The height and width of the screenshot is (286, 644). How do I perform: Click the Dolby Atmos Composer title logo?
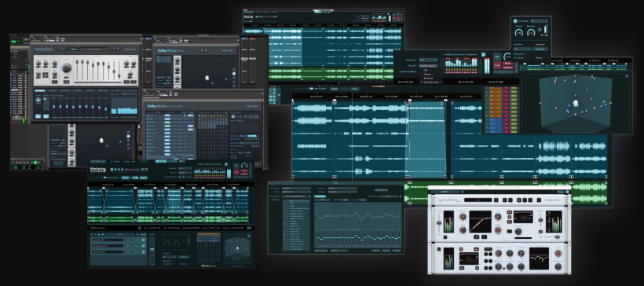[x=165, y=106]
